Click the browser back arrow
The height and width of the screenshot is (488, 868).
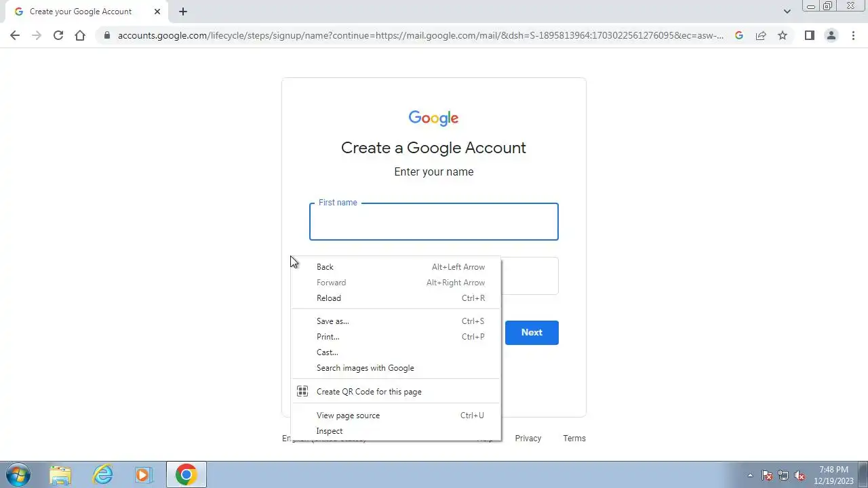15,35
